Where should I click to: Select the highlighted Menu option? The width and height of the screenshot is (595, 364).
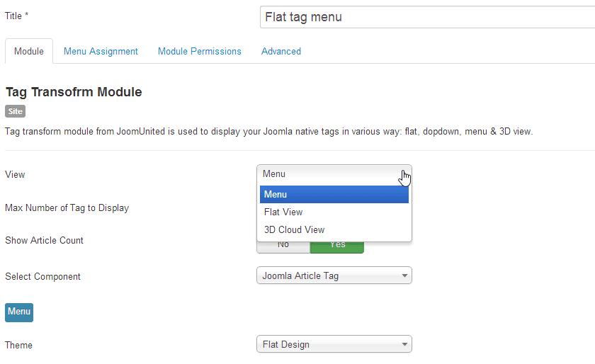pos(334,195)
